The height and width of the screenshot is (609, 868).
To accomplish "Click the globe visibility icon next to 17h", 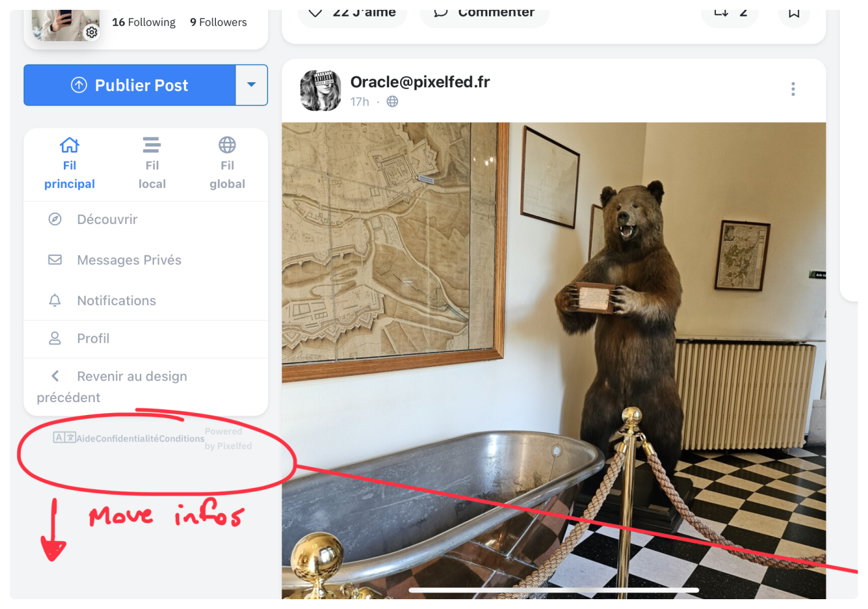I will [x=393, y=101].
